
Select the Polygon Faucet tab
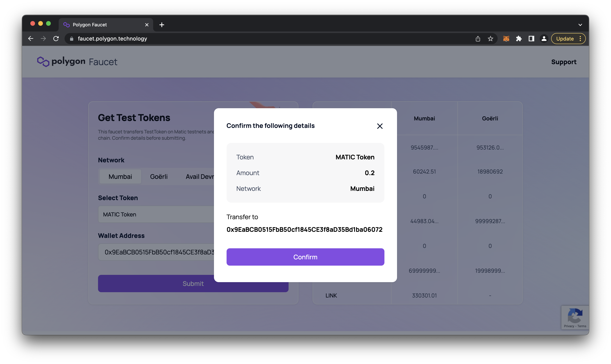click(x=106, y=25)
